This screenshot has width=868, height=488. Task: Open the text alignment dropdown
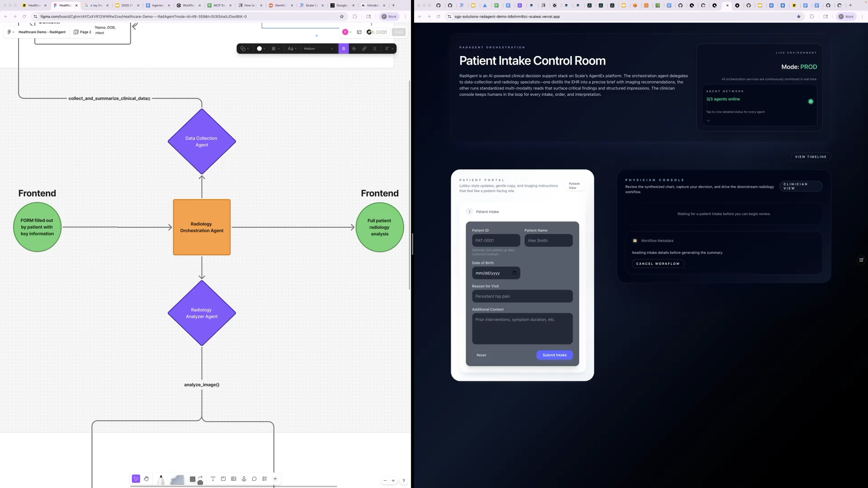tap(389, 49)
